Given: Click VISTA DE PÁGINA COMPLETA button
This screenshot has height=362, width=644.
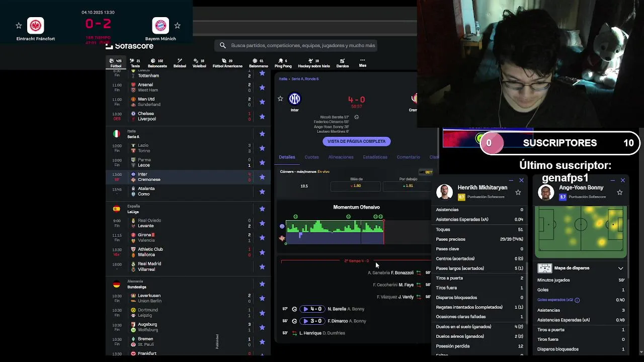Looking at the screenshot, I should pos(357,141).
